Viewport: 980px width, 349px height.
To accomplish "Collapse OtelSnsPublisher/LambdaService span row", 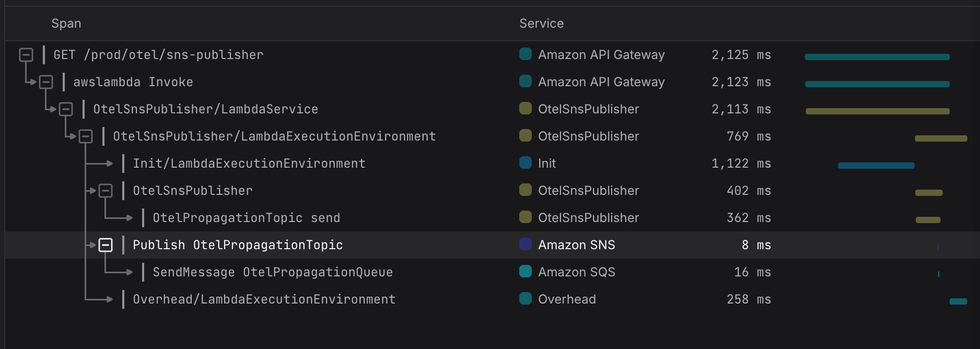I will point(66,109).
